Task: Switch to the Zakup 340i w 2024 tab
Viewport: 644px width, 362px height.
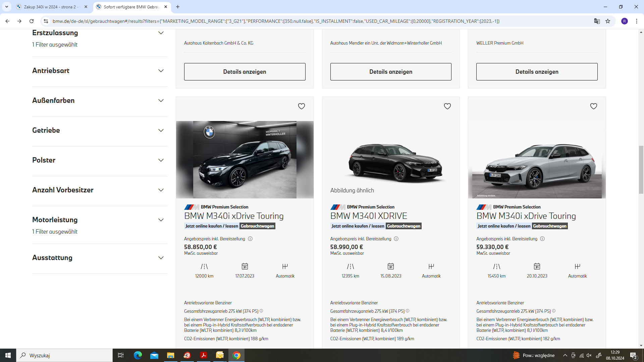Action: coord(50,7)
